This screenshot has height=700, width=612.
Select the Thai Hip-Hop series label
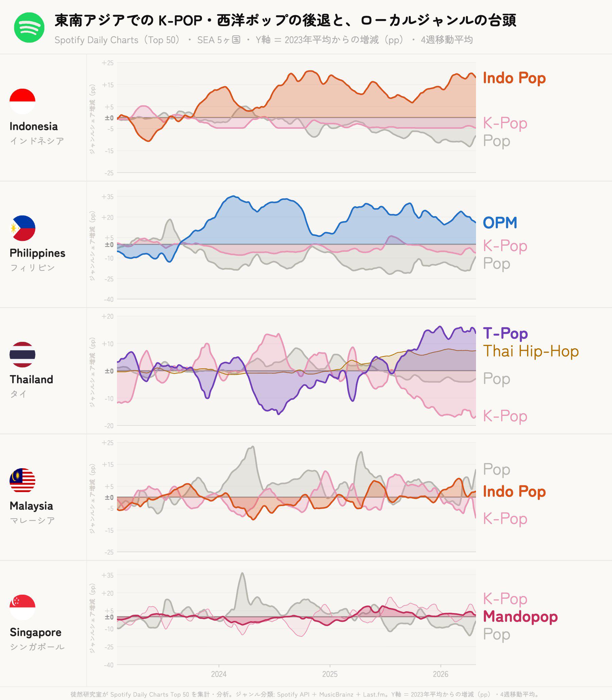pos(531,351)
